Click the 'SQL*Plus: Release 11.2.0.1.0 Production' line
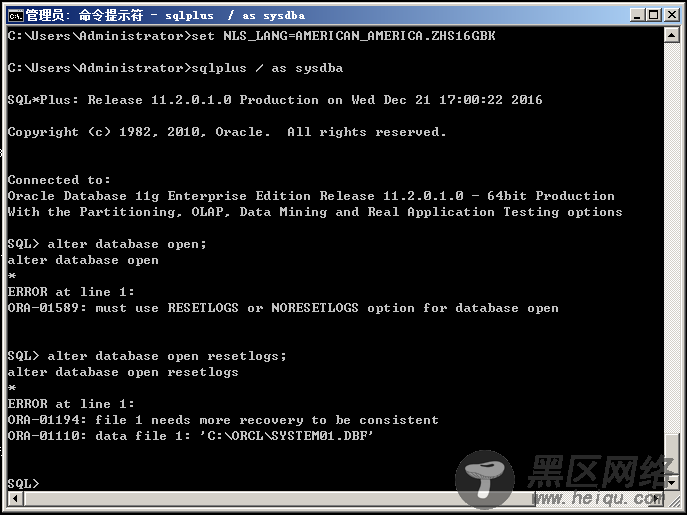The image size is (687, 515). point(275,100)
